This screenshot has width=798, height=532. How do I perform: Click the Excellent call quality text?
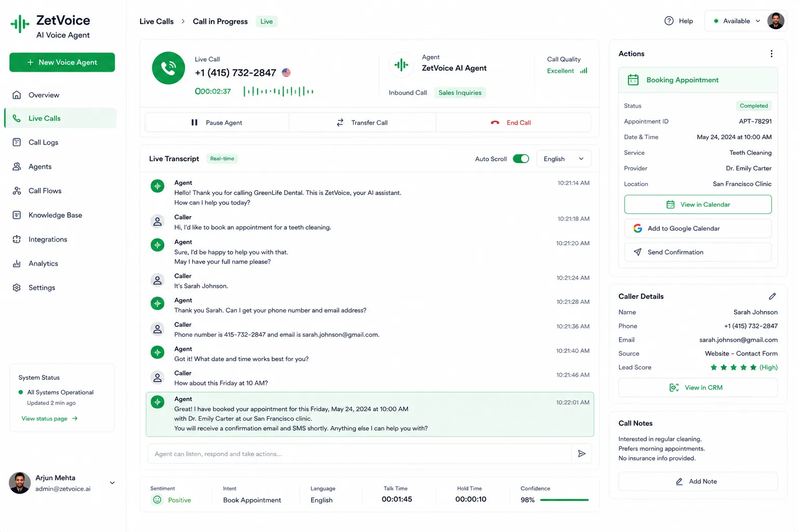(560, 71)
